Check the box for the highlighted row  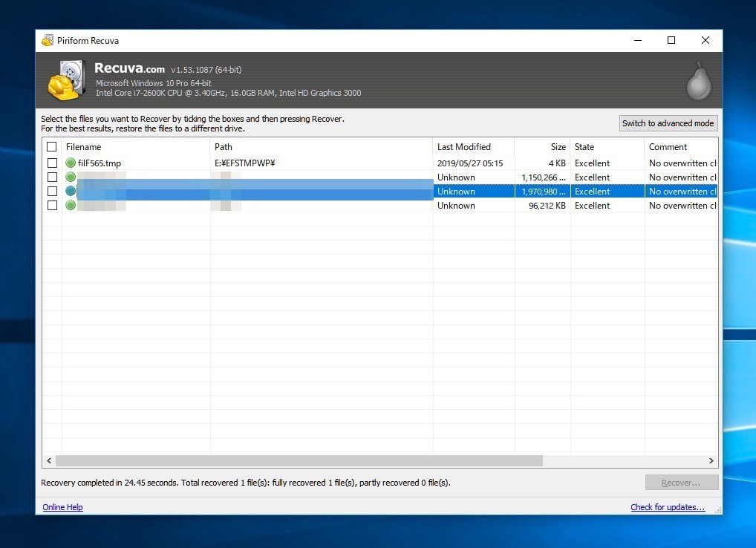point(52,192)
